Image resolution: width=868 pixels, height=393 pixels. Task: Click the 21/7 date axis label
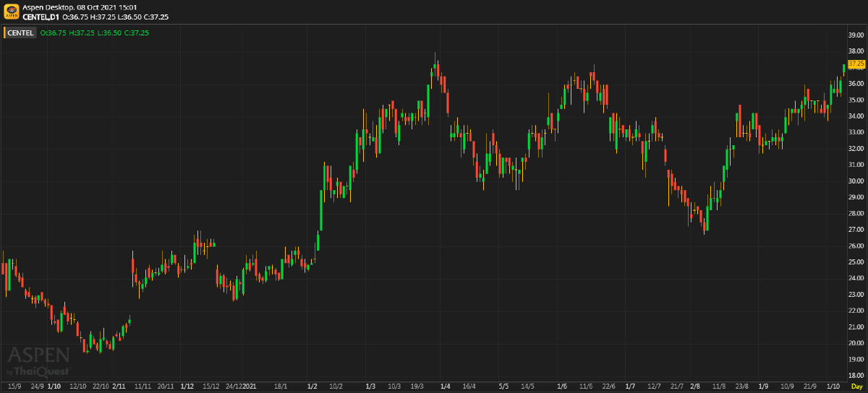[x=678, y=386]
